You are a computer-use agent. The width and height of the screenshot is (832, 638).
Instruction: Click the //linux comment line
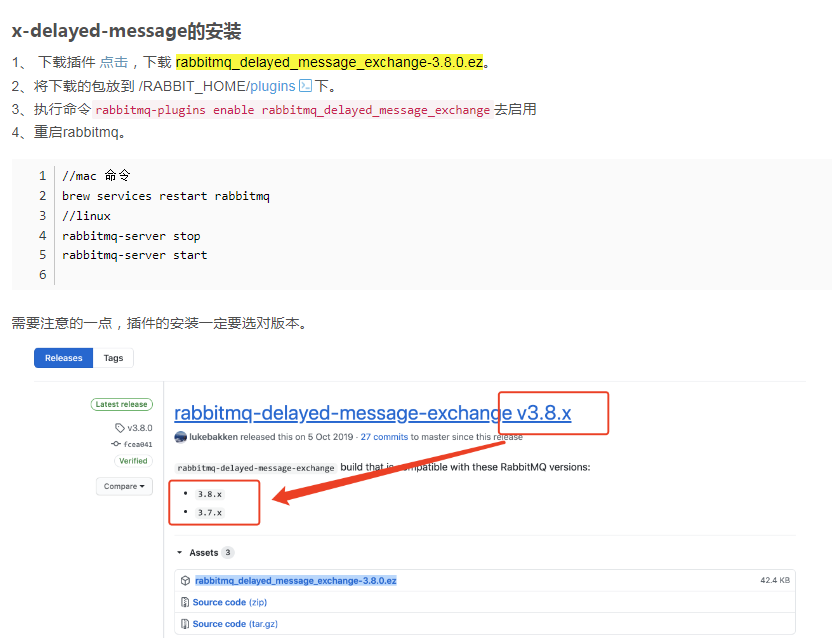click(86, 216)
